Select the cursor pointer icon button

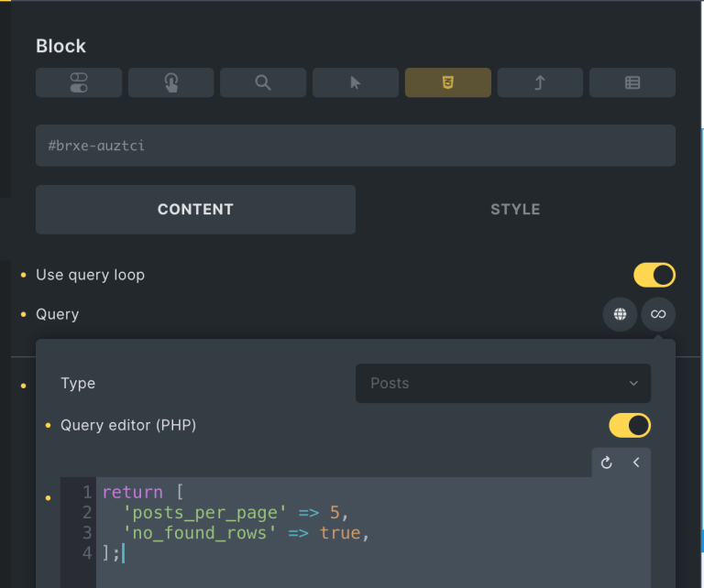(355, 82)
